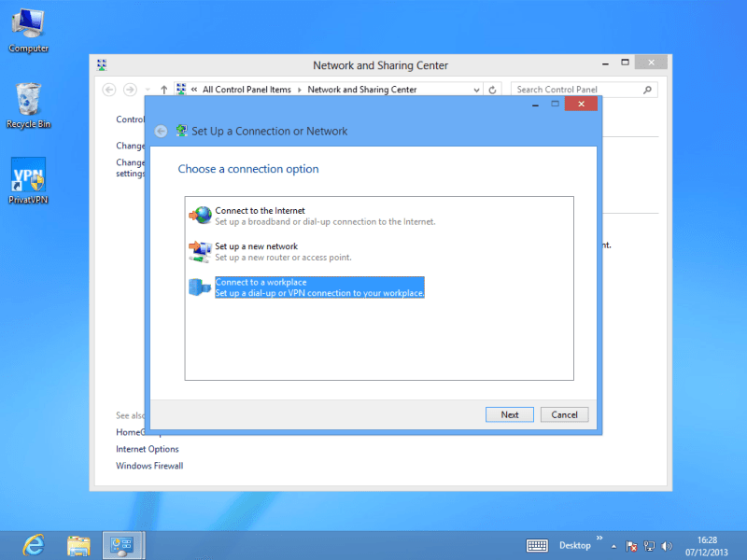747x560 pixels.
Task: Click the volume speaker icon in system tray
Action: (667, 545)
